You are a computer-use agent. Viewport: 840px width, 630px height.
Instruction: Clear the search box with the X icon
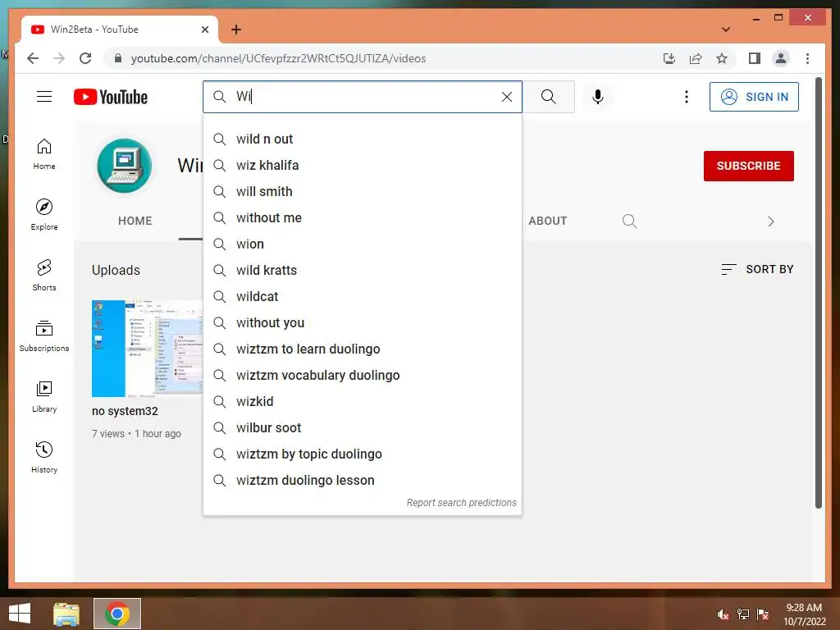coord(507,97)
